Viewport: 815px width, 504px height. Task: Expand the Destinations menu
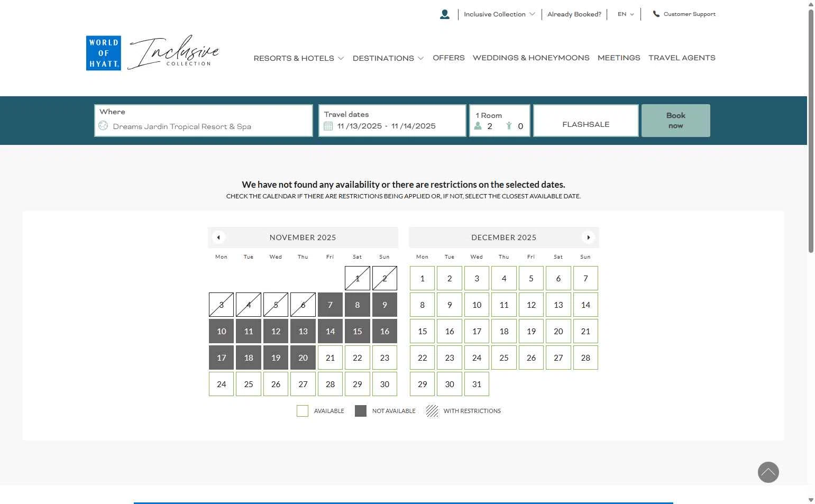pyautogui.click(x=388, y=58)
